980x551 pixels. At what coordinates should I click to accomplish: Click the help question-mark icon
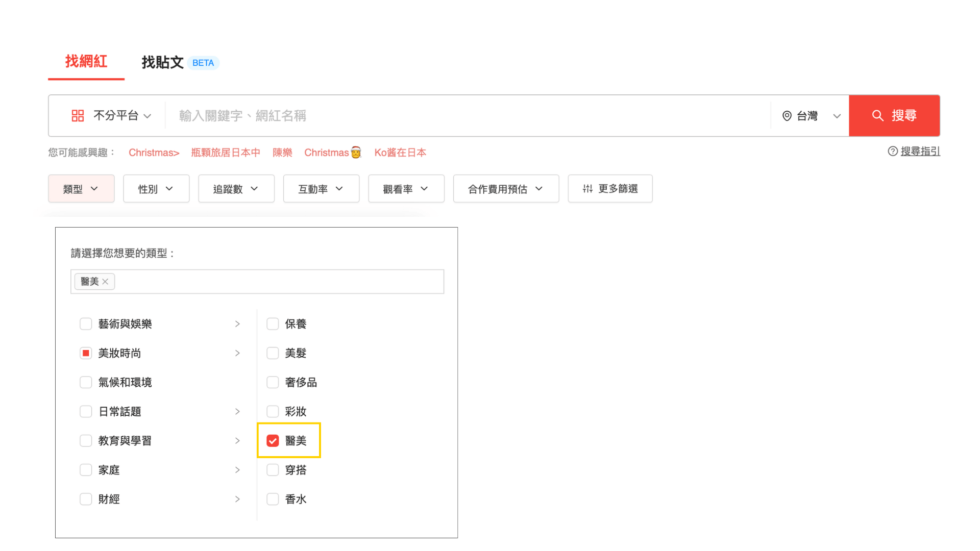coord(893,152)
